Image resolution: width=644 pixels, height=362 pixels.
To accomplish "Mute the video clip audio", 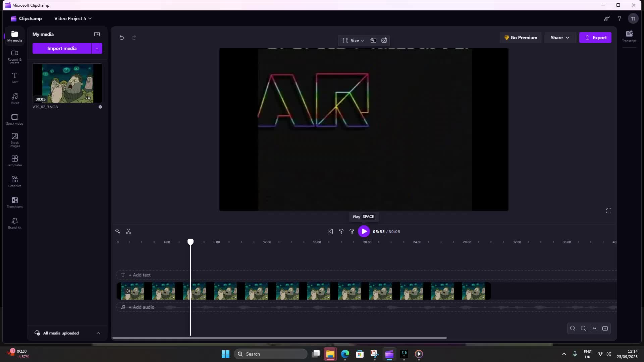I will point(127,291).
